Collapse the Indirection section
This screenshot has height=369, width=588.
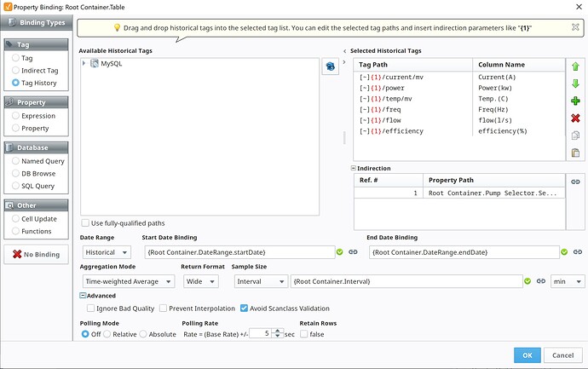pos(354,169)
